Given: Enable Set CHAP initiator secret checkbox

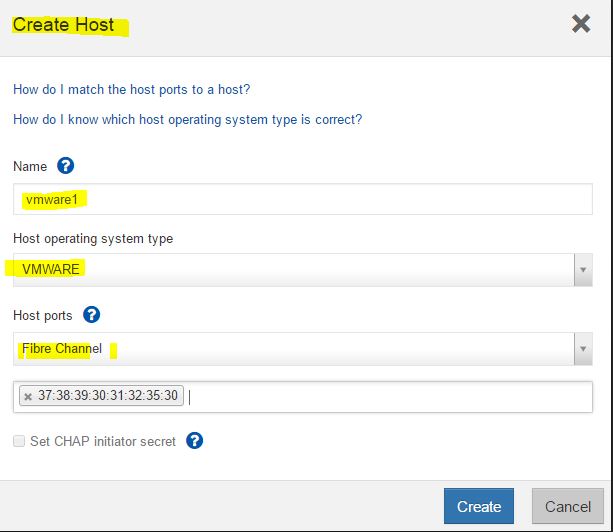Looking at the screenshot, I should coord(19,441).
